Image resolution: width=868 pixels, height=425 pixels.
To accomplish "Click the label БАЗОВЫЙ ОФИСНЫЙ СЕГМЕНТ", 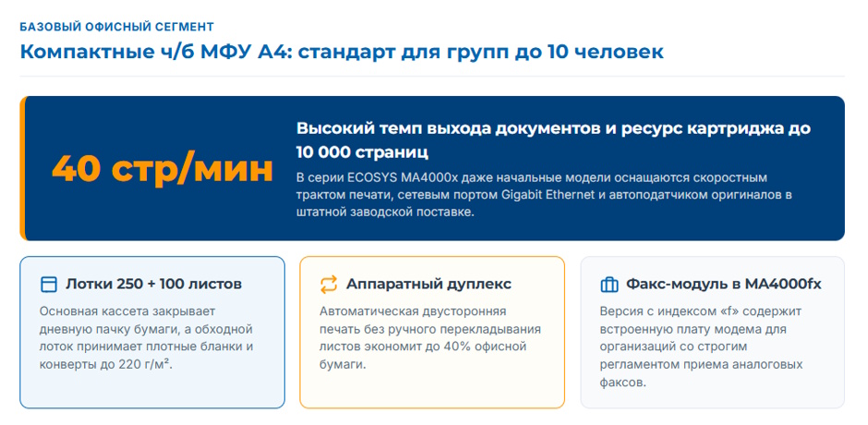I will click(116, 27).
